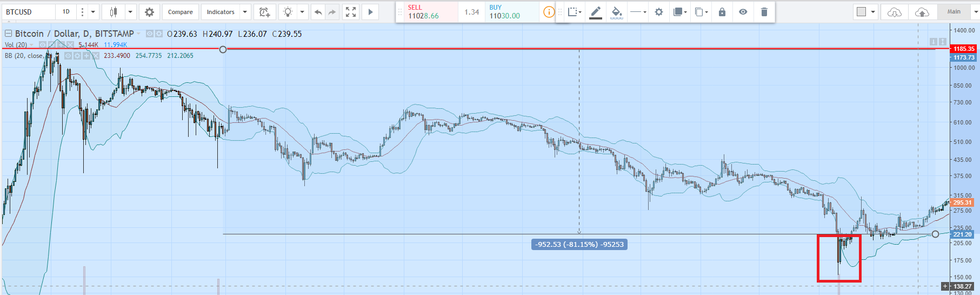This screenshot has width=980, height=295.
Task: Pick line color with the pencil icon
Action: click(x=596, y=12)
